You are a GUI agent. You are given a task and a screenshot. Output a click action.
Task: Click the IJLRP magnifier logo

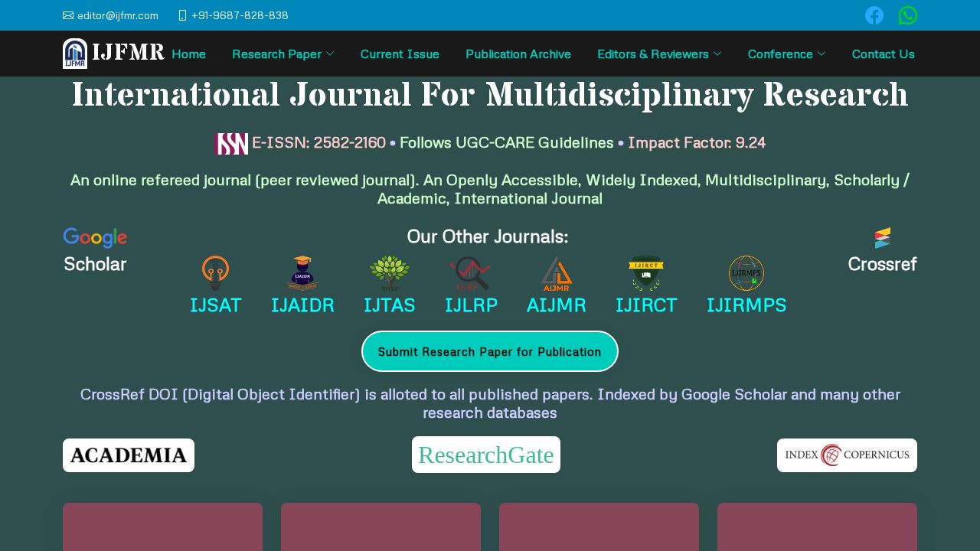470,273
